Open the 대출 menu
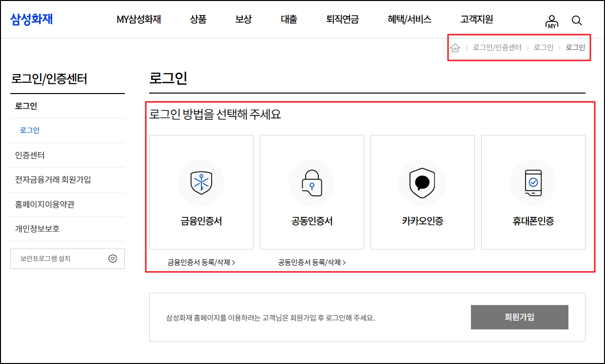Image resolution: width=605 pixels, height=364 pixels. (289, 20)
